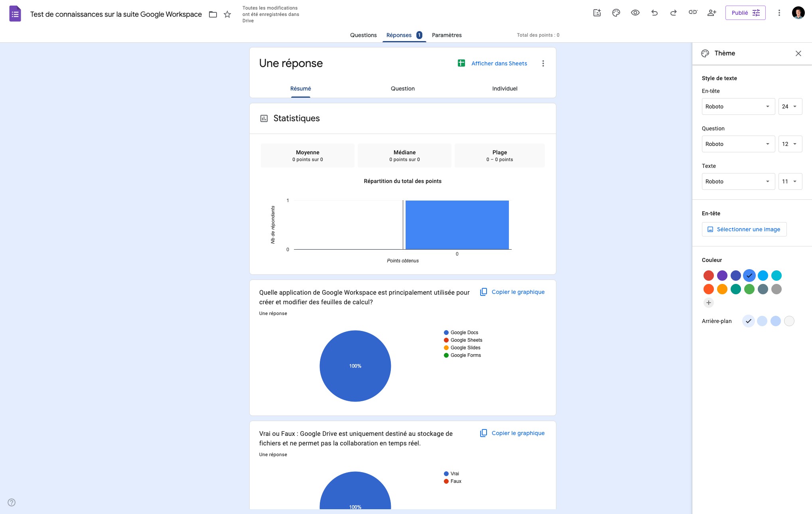Open the En-tête font size dropdown
This screenshot has height=514, width=812.
(x=790, y=106)
